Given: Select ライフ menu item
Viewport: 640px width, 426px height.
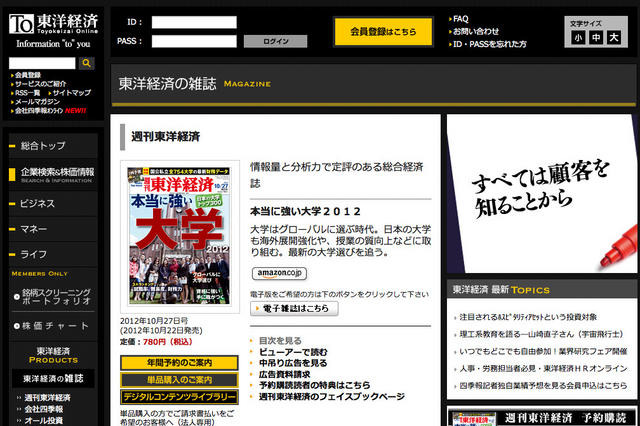Looking at the screenshot, I should click(x=53, y=254).
